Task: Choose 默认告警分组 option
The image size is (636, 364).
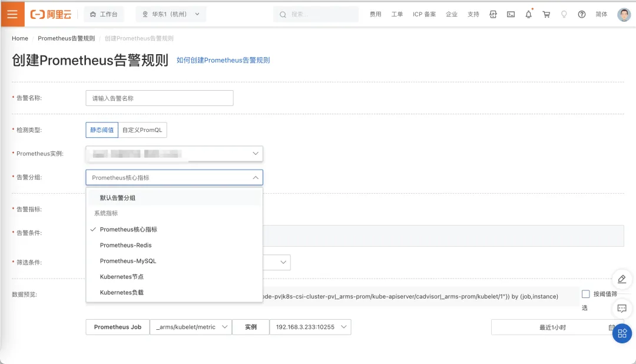Action: click(x=174, y=198)
